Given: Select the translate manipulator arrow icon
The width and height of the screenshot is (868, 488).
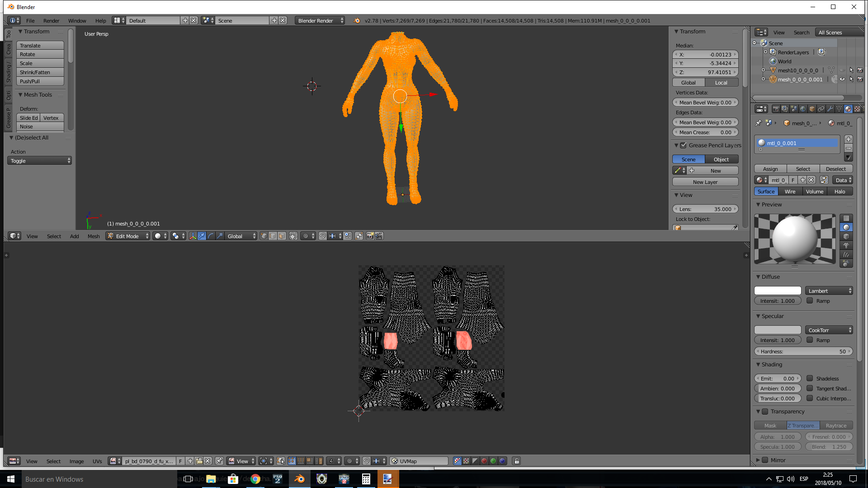Looking at the screenshot, I should click(202, 236).
